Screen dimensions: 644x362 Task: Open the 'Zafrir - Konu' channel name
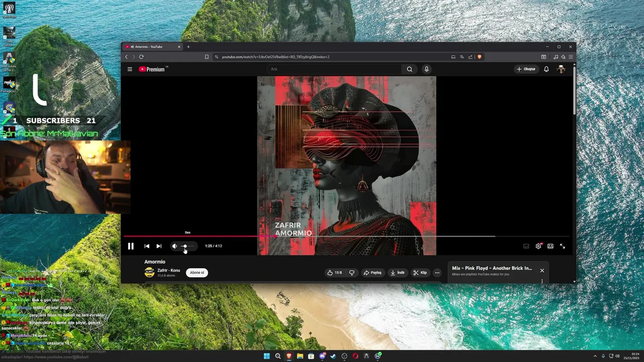coord(169,270)
